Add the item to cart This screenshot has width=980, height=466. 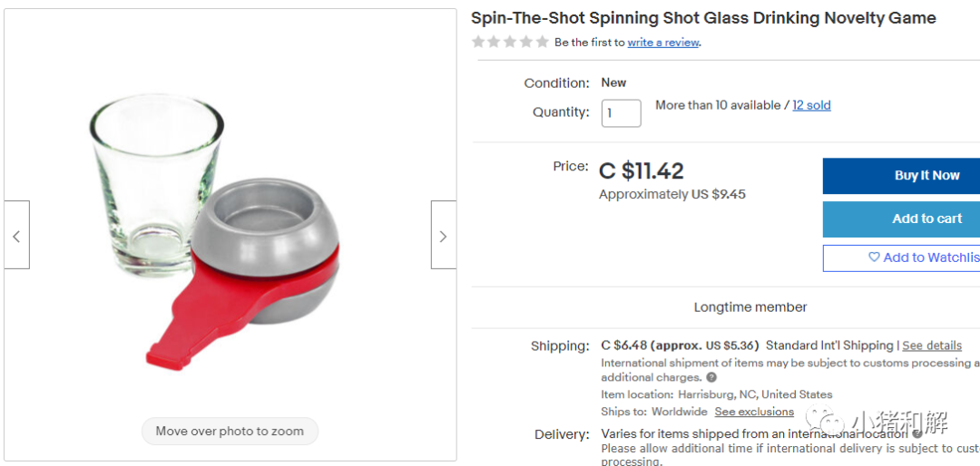click(x=901, y=218)
